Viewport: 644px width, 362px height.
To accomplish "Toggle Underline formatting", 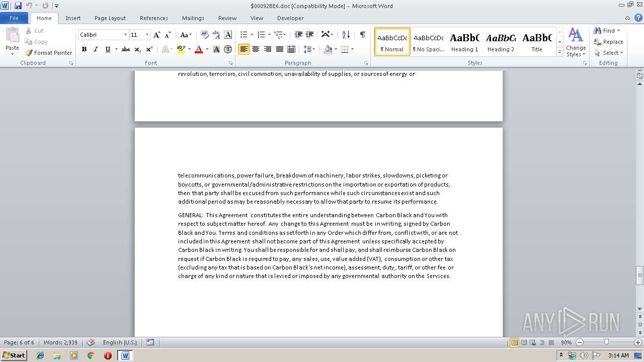I will point(107,49).
